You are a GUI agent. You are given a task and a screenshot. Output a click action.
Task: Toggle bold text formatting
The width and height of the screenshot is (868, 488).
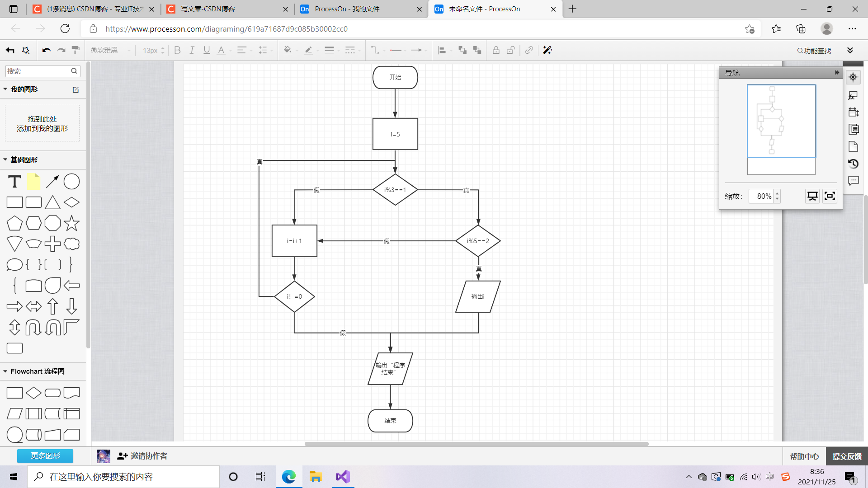177,50
